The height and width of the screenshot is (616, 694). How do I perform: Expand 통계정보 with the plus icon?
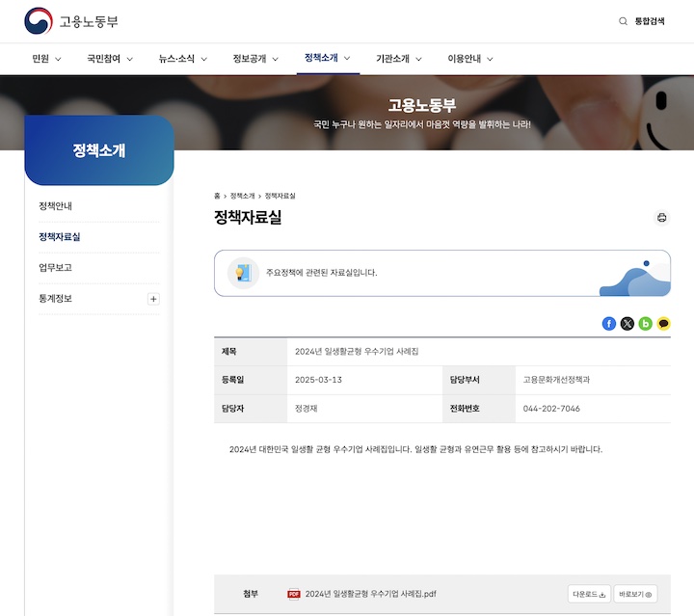tap(153, 299)
